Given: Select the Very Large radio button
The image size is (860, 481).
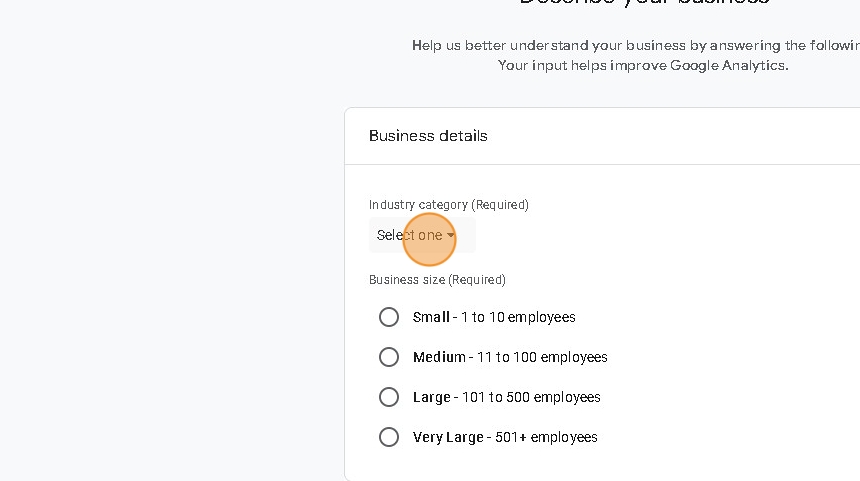Looking at the screenshot, I should [x=389, y=437].
